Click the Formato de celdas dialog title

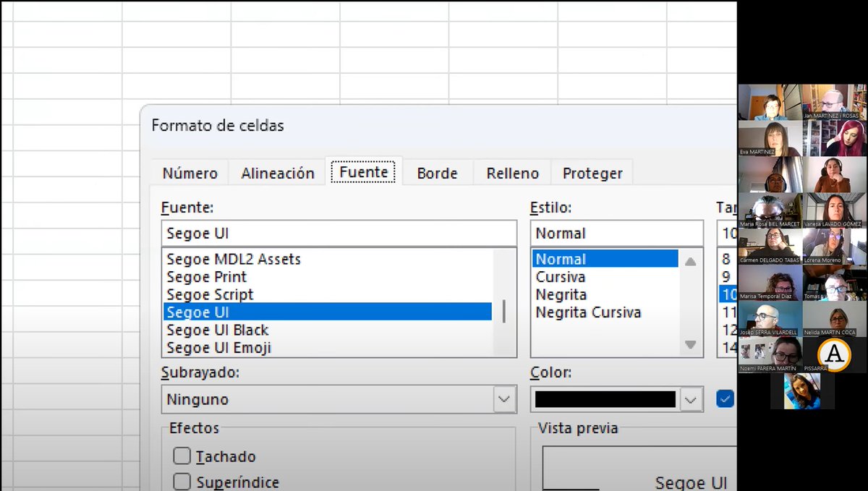[x=218, y=125]
